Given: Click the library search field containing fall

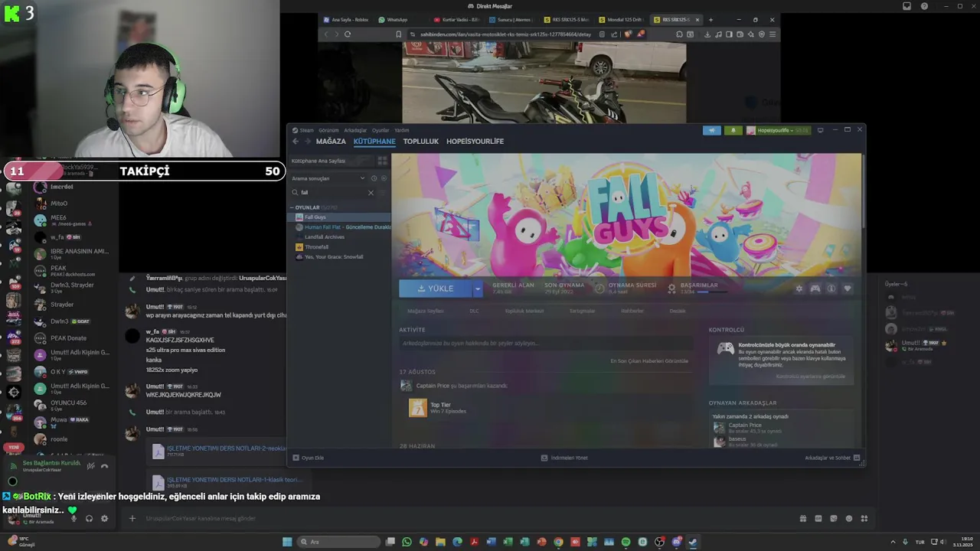Looking at the screenshot, I should pyautogui.click(x=332, y=193).
